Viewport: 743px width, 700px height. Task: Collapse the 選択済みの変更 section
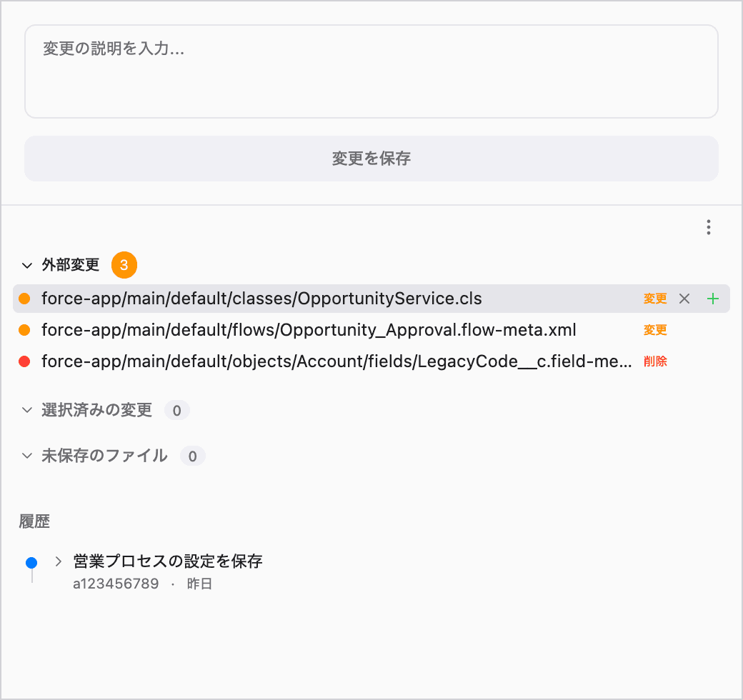(27, 410)
